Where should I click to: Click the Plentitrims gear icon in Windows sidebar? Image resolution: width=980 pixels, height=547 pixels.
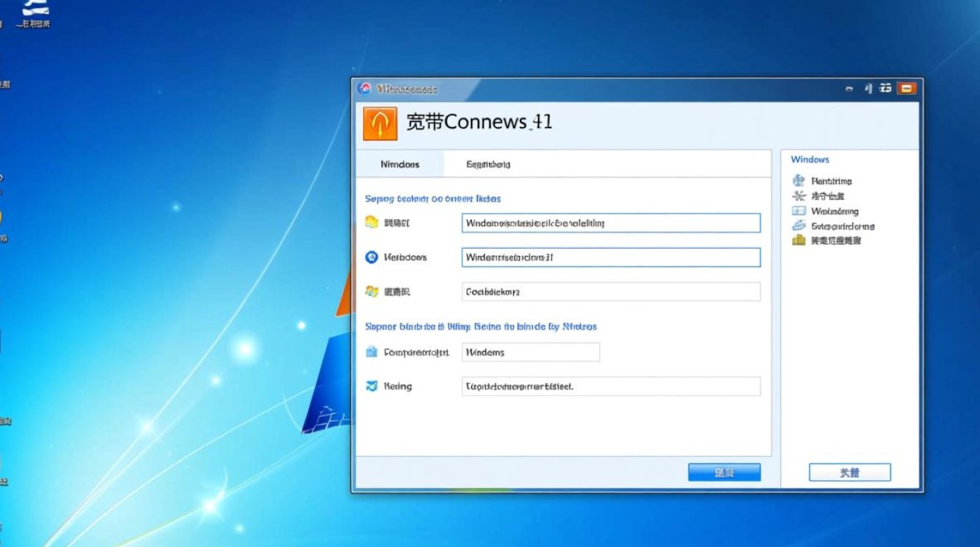798,180
